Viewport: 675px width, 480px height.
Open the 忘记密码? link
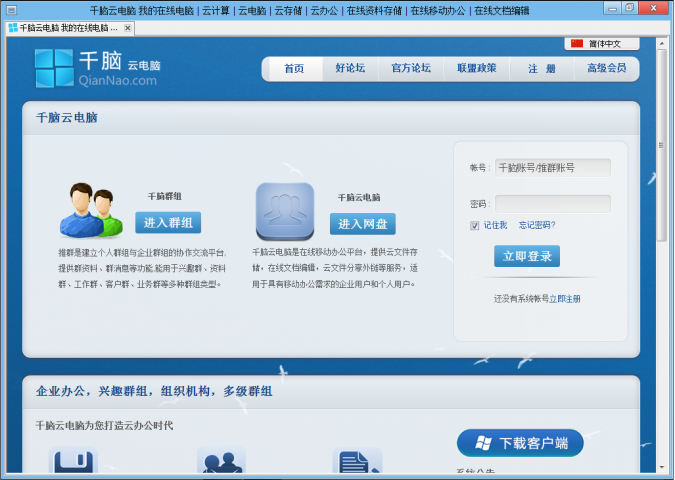click(537, 225)
